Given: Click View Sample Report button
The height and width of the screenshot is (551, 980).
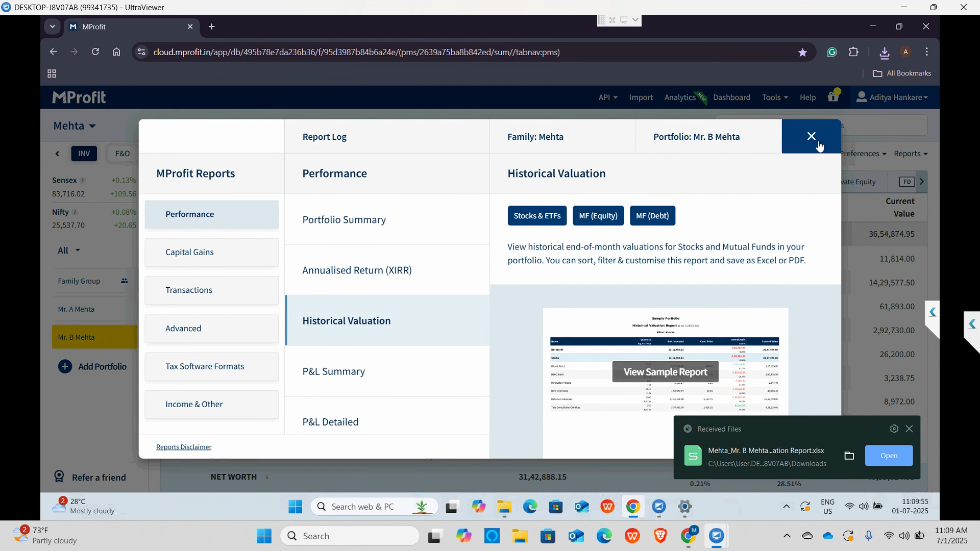Looking at the screenshot, I should pyautogui.click(x=665, y=372).
